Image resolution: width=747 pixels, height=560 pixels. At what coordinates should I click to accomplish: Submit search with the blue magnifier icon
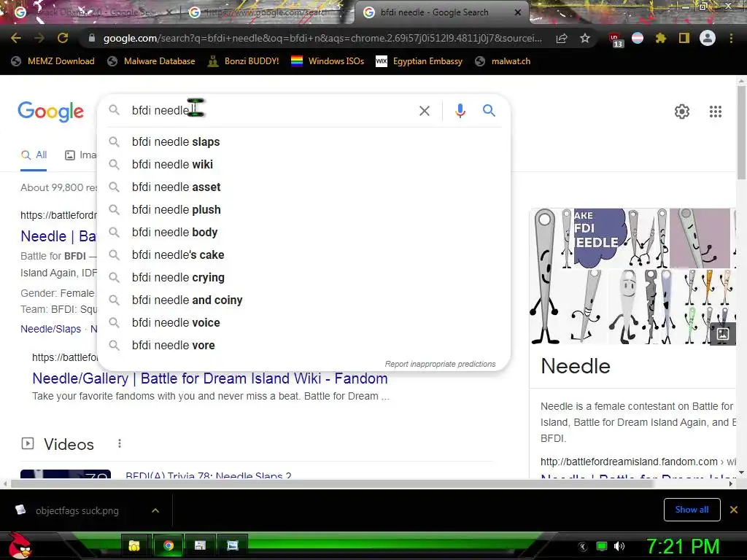tap(489, 111)
